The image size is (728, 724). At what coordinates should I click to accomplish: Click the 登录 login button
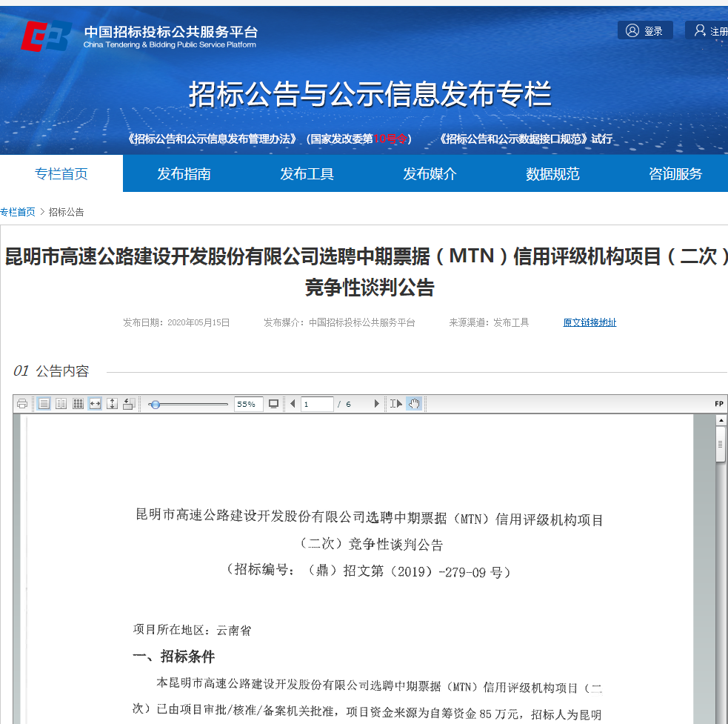coord(645,30)
